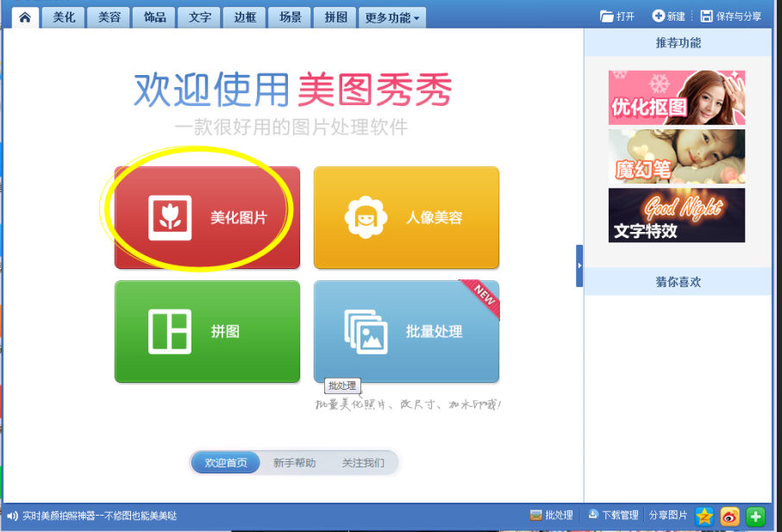Share via the yellow star Qzone icon
The height and width of the screenshot is (532, 782).
point(704,516)
